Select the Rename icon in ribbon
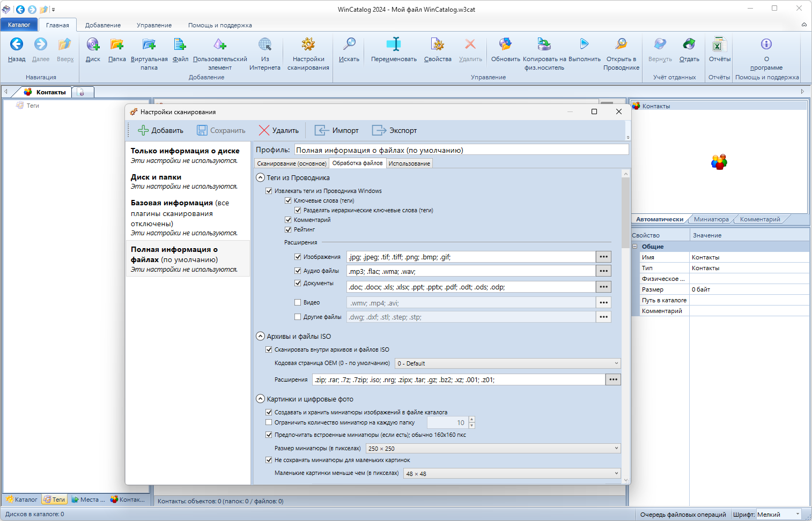This screenshot has width=812, height=521. point(394,45)
